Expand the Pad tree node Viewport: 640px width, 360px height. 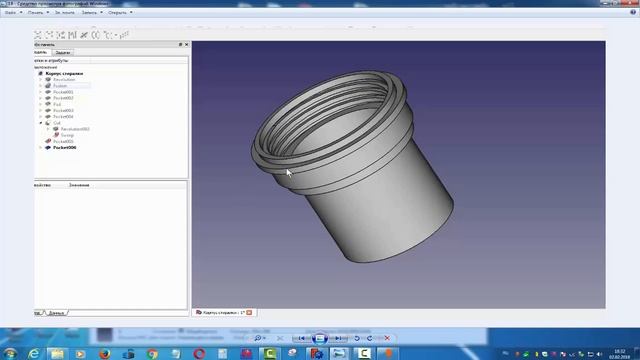pyautogui.click(x=40, y=104)
